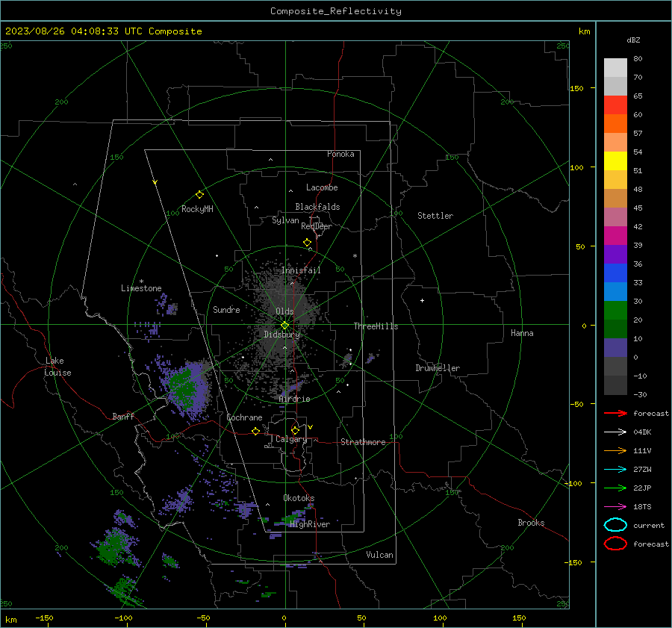Click the purple 36-39 dBZ swatch
Viewport: 672px width, 628px height.
(x=615, y=254)
